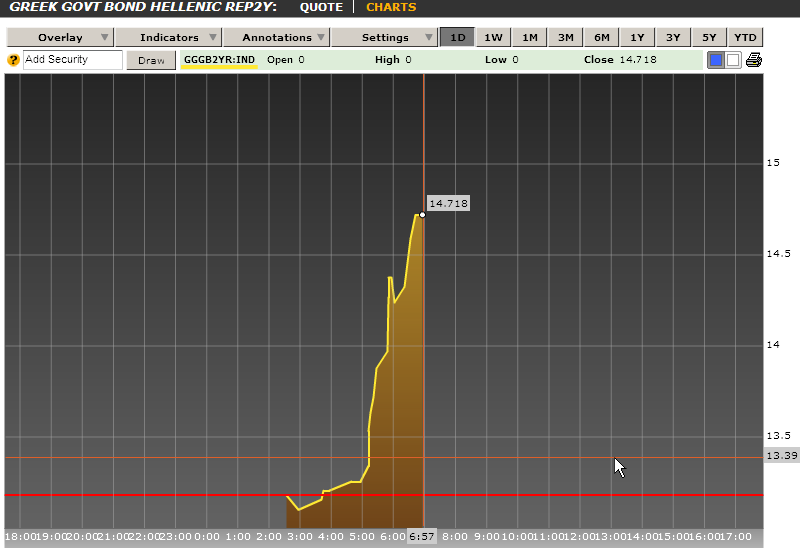Click the Draw button
Image resolution: width=800 pixels, height=550 pixels.
[151, 60]
